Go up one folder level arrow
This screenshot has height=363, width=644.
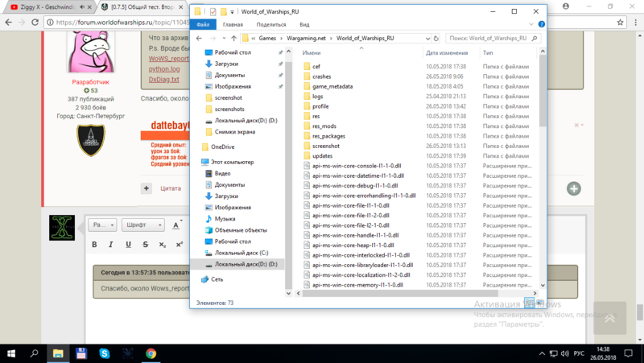point(233,38)
